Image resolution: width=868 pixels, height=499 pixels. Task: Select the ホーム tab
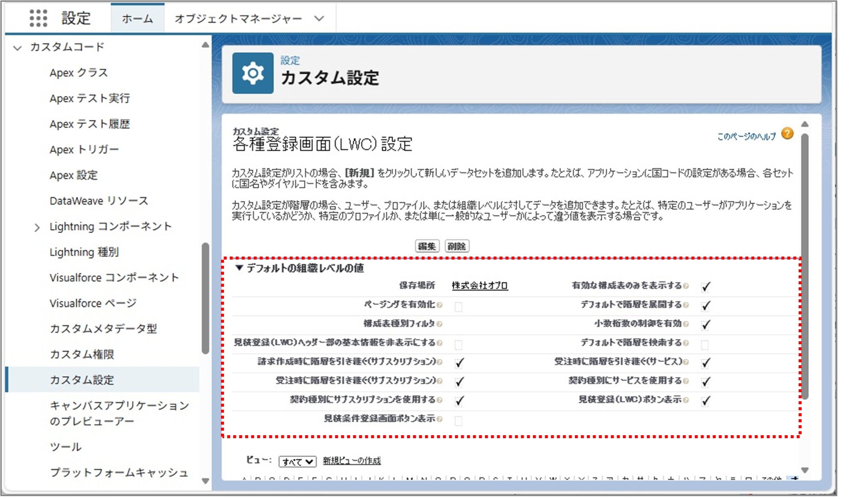click(137, 18)
